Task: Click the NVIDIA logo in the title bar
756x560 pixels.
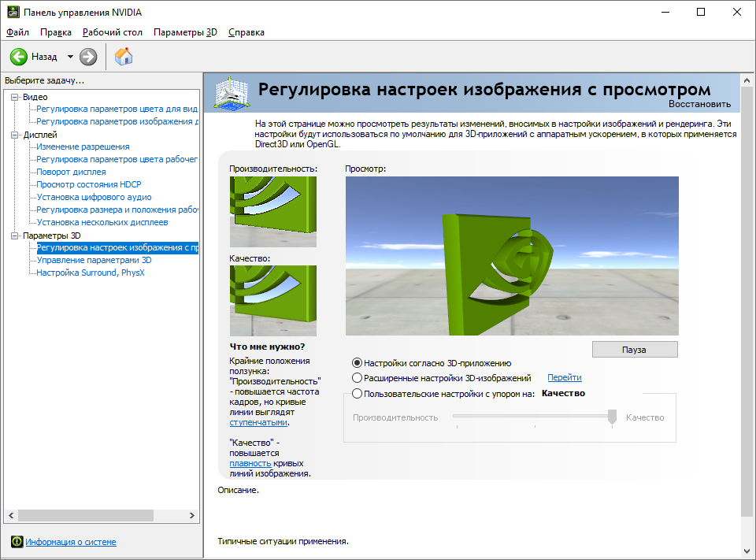Action: tap(13, 12)
